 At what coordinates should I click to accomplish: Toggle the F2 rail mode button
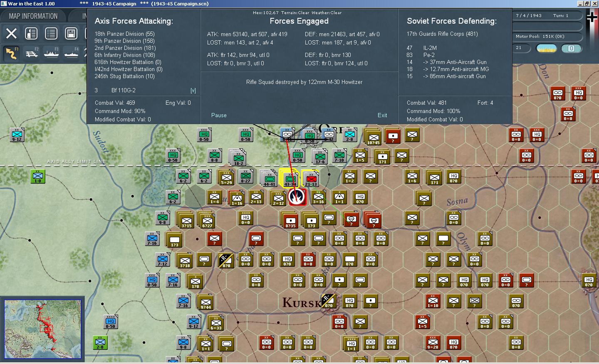tap(31, 53)
